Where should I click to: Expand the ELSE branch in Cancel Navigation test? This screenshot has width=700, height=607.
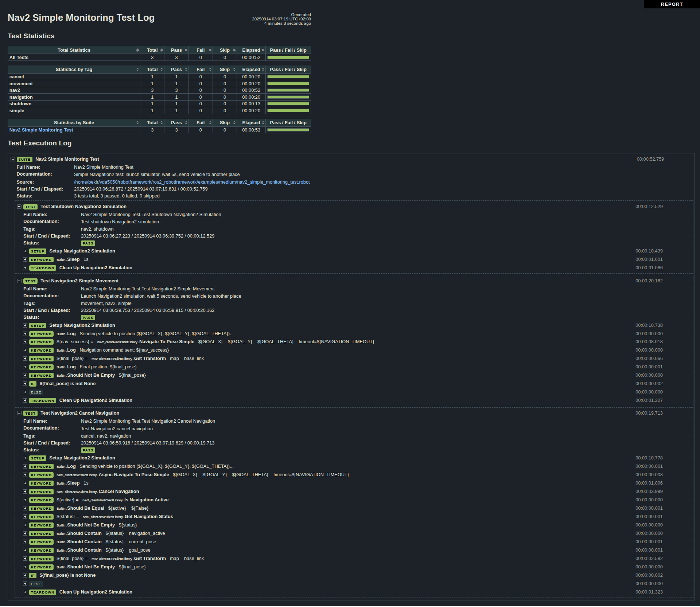[25, 584]
